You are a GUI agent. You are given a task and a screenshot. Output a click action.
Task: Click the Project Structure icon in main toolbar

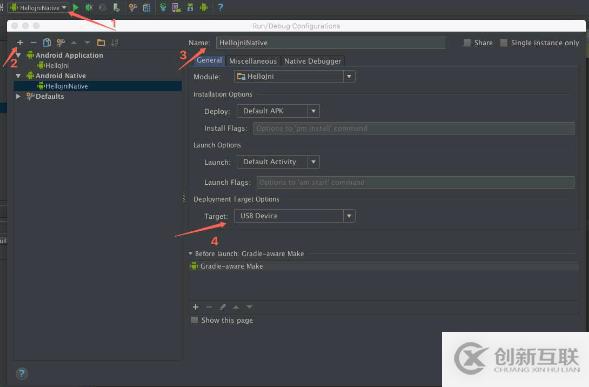pyautogui.click(x=146, y=8)
